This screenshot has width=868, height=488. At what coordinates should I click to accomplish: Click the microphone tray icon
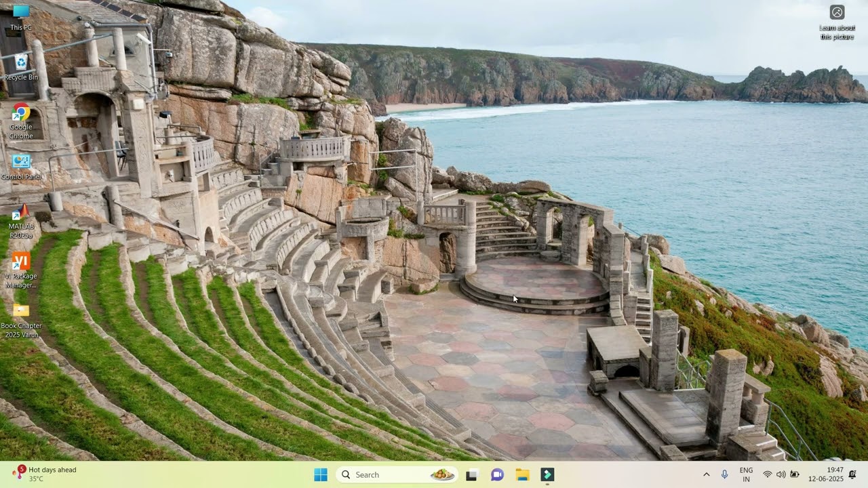point(724,474)
